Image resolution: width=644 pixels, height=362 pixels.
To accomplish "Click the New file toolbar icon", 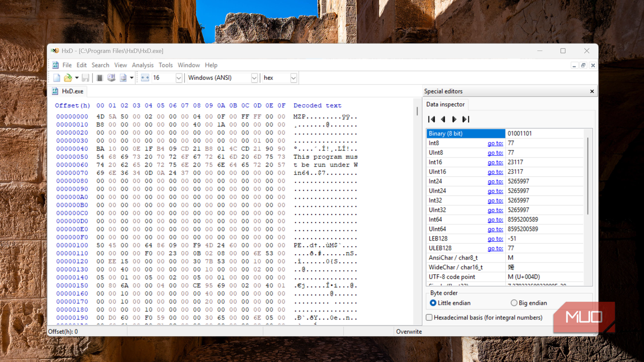I will (57, 78).
